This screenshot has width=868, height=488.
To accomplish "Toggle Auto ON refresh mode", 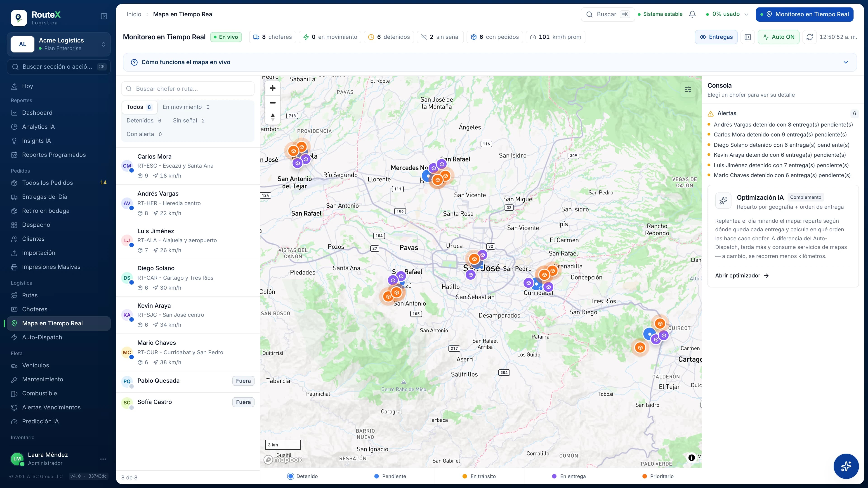I will click(x=778, y=37).
